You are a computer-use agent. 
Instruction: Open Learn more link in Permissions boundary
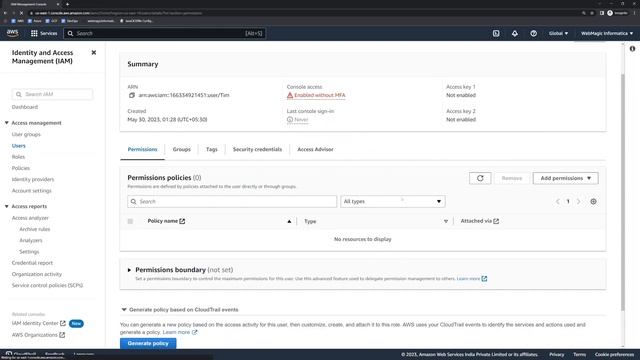(x=472, y=279)
